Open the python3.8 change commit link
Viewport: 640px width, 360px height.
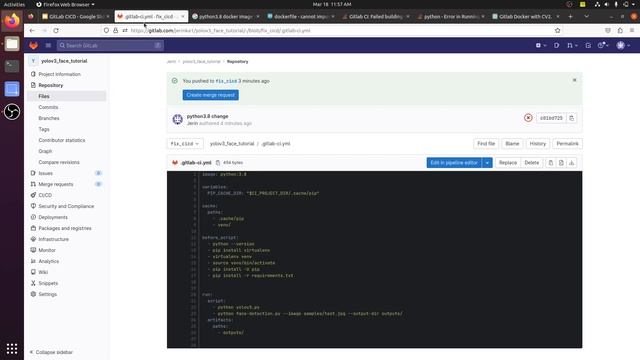tap(207, 116)
